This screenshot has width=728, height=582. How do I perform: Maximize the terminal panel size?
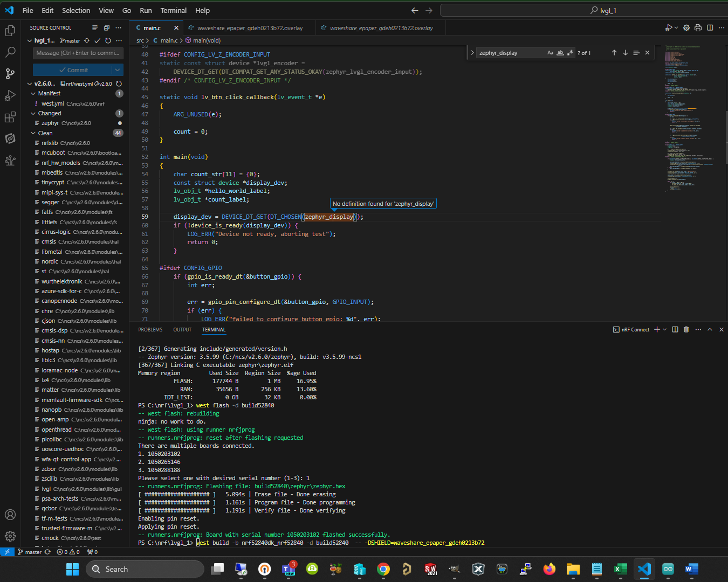[710, 329]
